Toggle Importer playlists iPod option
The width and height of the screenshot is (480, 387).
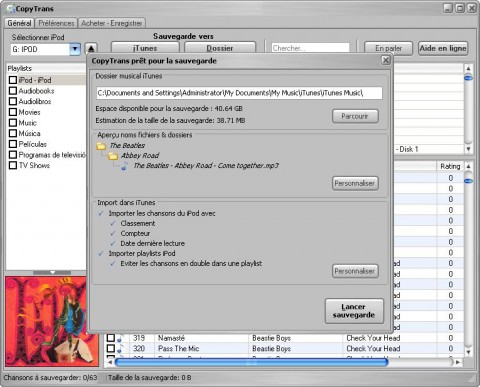pyautogui.click(x=101, y=253)
